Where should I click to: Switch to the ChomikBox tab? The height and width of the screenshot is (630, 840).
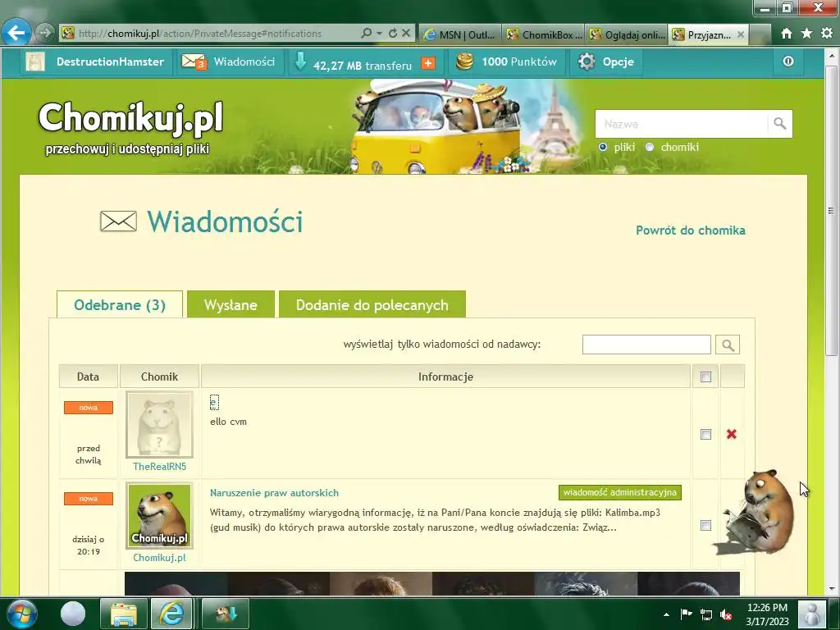(545, 34)
